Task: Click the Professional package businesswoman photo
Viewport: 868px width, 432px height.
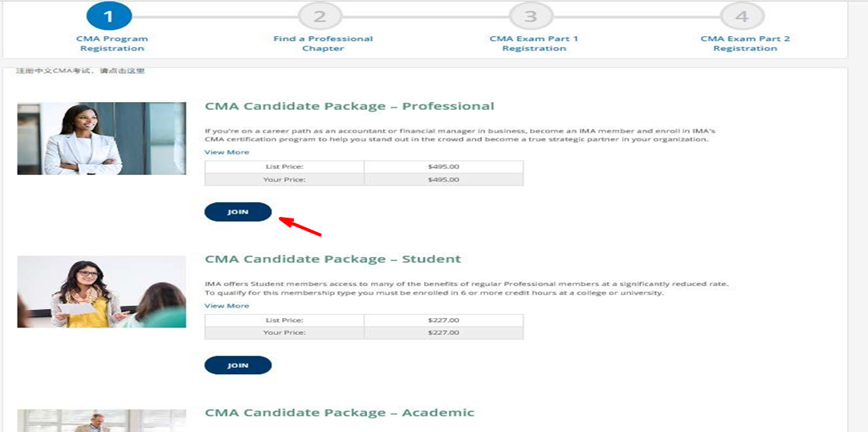Action: click(101, 138)
